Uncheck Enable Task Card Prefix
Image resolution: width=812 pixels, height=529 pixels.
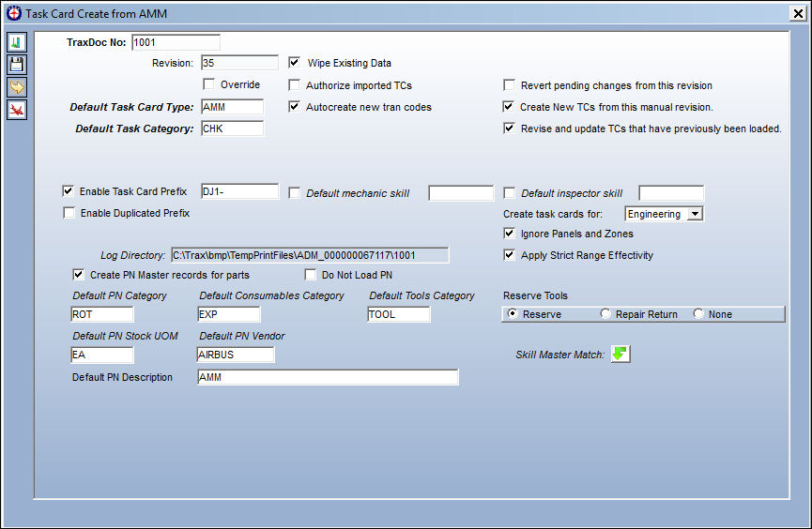coord(68,191)
